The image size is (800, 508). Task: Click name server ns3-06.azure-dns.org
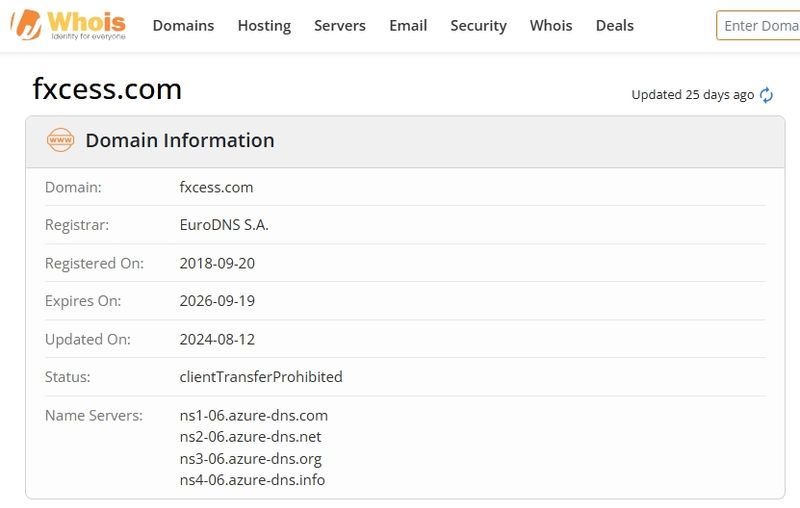tap(251, 459)
